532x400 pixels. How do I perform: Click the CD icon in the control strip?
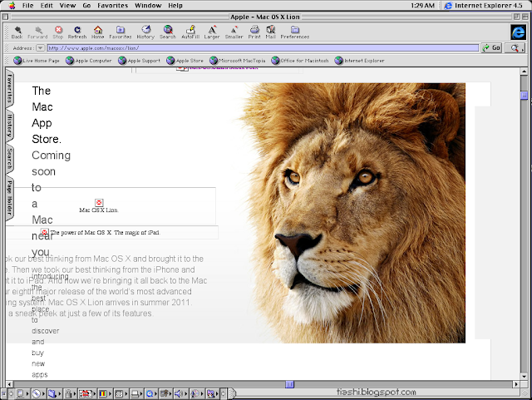36,393
